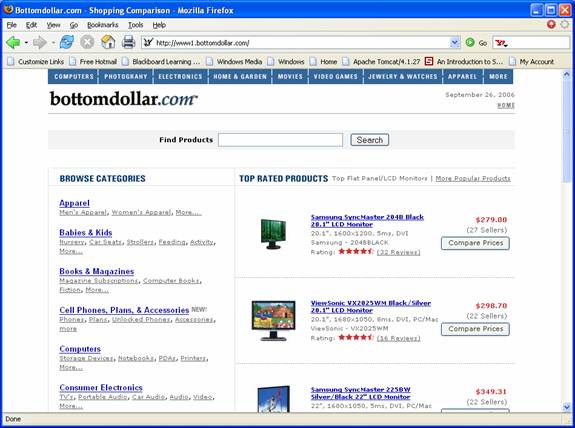Open the An Introduction to S... bookmark
Screen dimensions: 575x428
point(464,62)
